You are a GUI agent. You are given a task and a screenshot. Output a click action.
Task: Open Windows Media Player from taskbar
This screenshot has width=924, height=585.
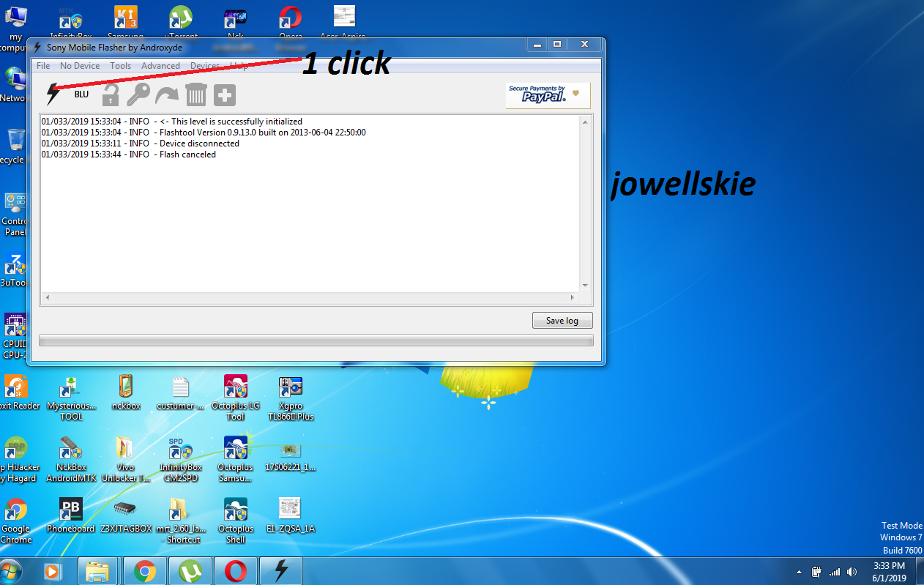(x=53, y=571)
